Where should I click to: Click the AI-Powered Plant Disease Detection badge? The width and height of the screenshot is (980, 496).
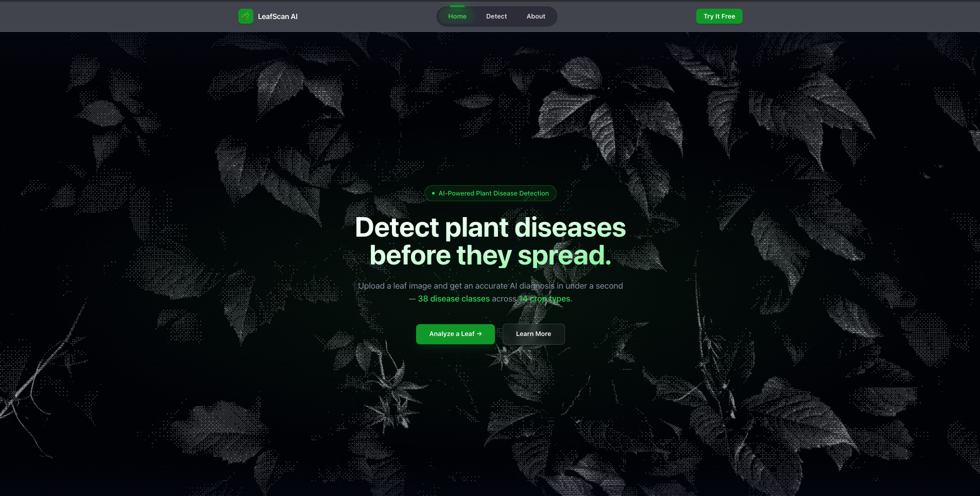(490, 193)
